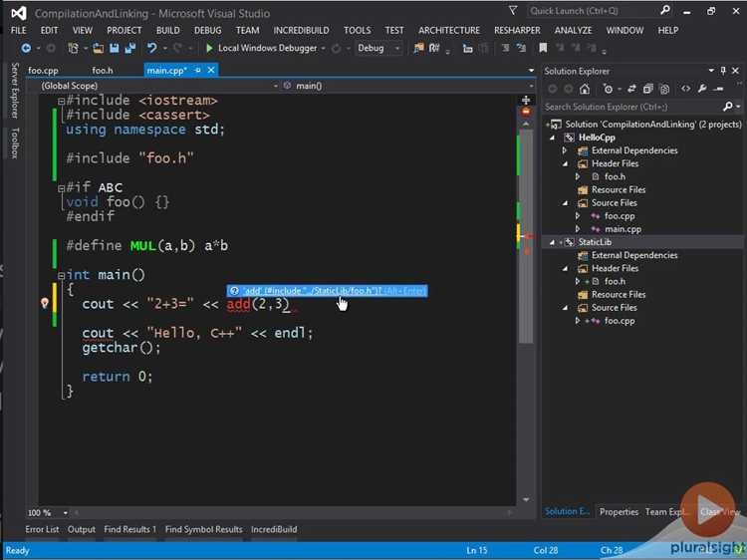747x560 pixels.
Task: Click the Navigate Backward arrow icon
Action: click(x=26, y=48)
